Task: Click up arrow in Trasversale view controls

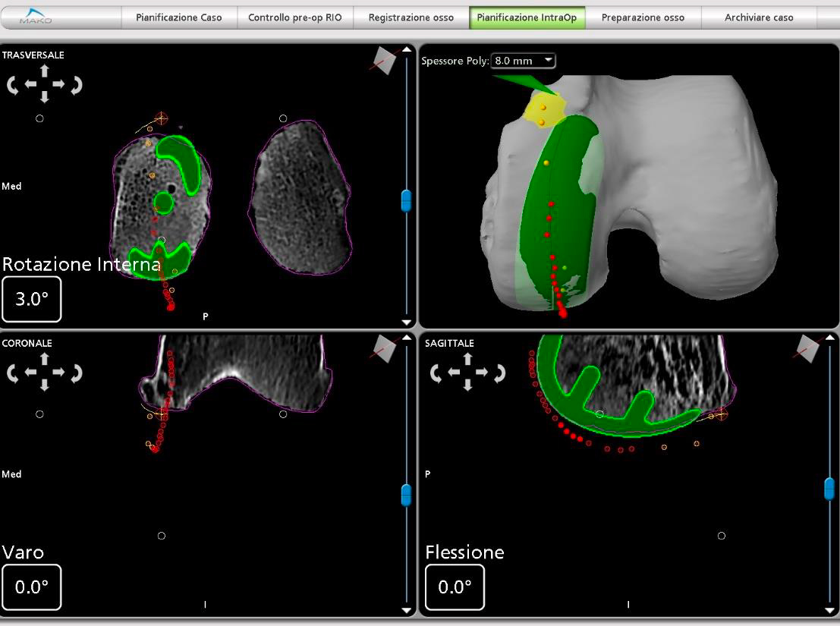Action: click(45, 70)
